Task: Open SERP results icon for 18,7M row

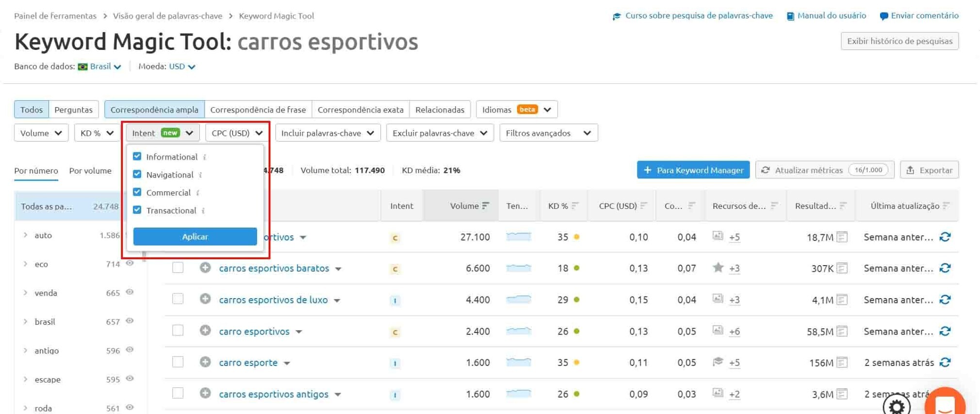Action: tap(842, 237)
